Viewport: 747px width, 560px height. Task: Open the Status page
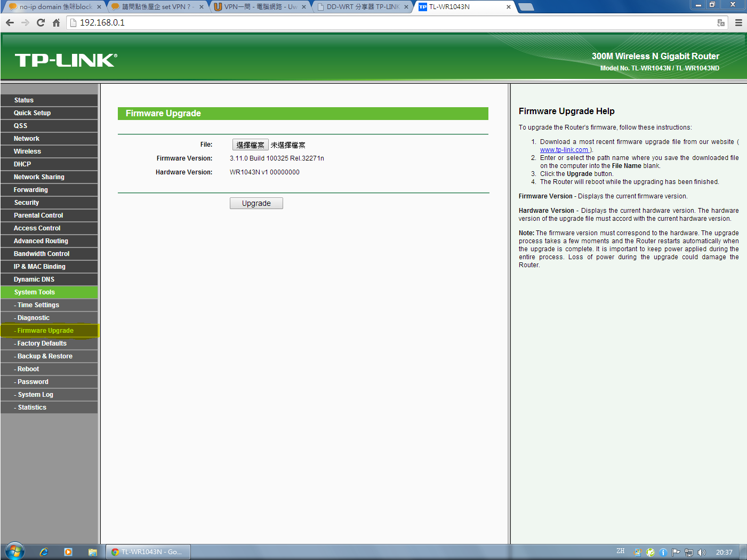[x=49, y=100]
